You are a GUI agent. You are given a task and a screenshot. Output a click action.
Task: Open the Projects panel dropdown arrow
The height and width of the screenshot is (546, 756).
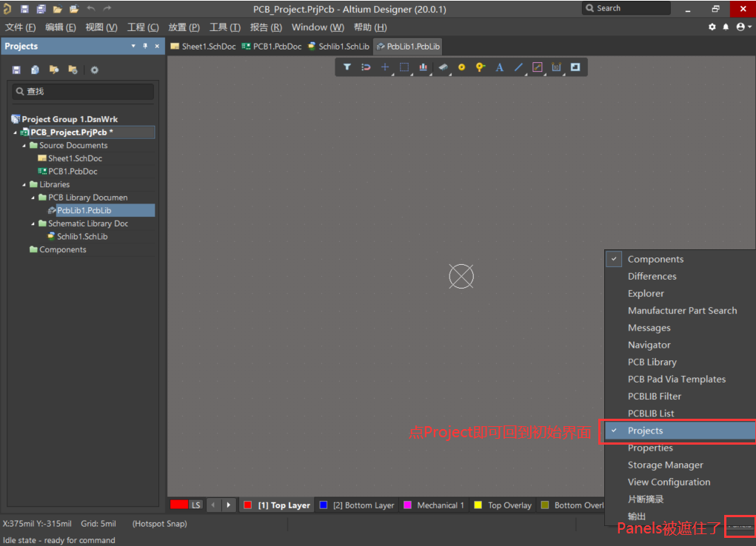click(x=133, y=47)
